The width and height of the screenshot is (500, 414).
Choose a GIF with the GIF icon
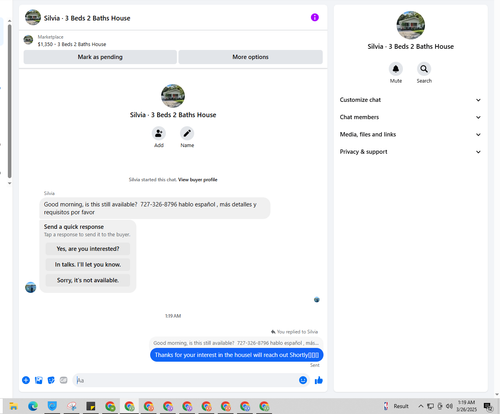coord(63,380)
